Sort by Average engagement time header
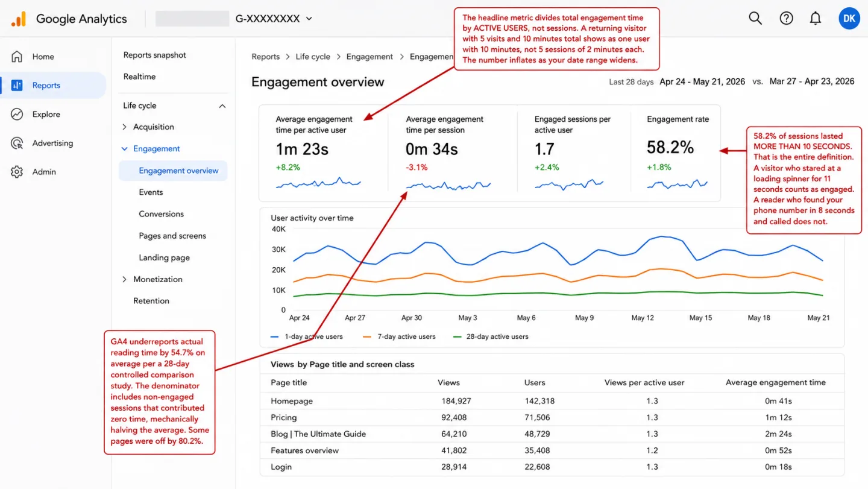The image size is (868, 489). point(776,382)
